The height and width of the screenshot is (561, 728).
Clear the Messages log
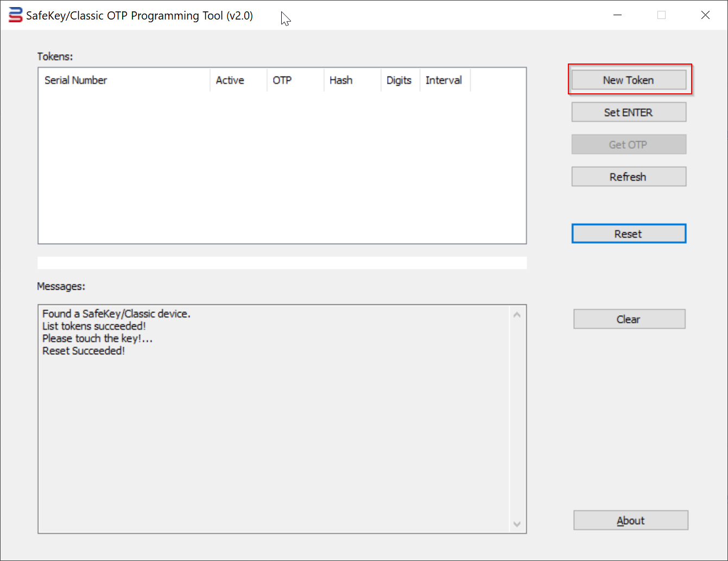[629, 320]
